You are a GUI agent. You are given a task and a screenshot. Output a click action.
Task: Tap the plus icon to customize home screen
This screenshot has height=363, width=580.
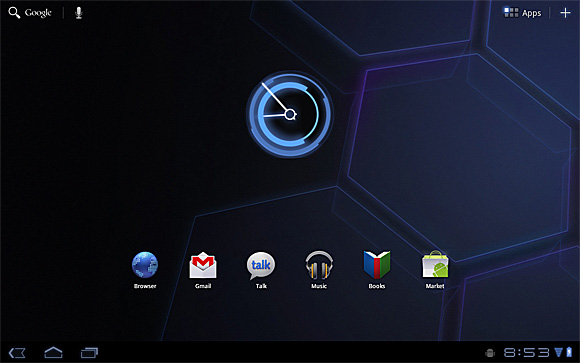coord(565,13)
